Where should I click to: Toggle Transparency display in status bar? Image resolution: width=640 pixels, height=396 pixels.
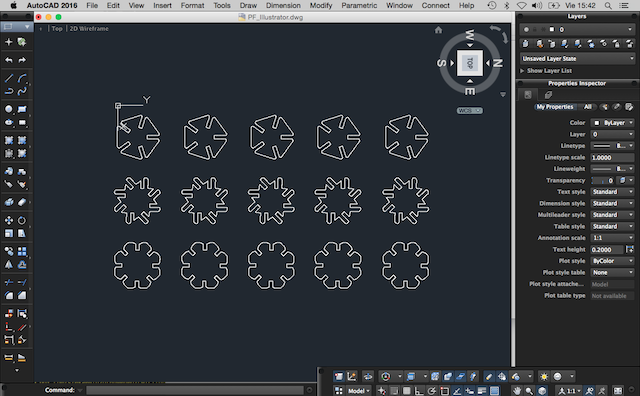[495, 391]
